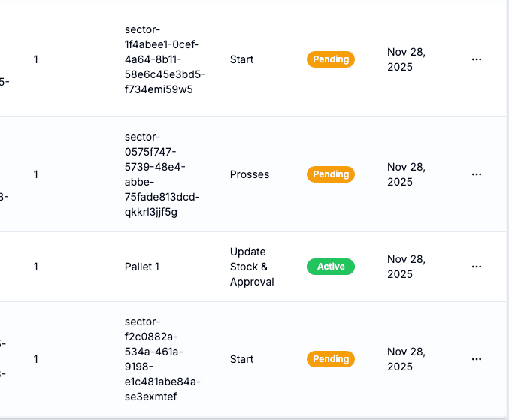Open the ellipsis menu for the Prosses row
The width and height of the screenshot is (509, 420).
tap(476, 174)
